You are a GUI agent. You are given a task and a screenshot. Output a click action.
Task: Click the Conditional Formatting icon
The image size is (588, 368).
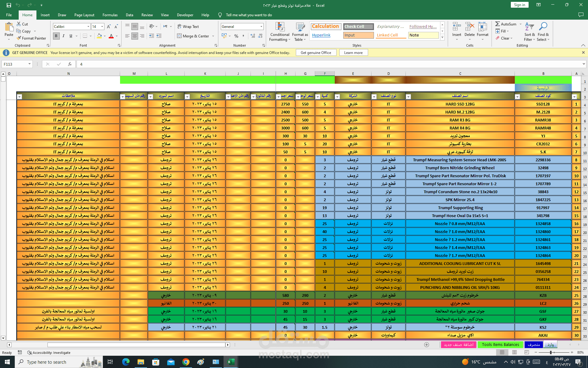(280, 27)
